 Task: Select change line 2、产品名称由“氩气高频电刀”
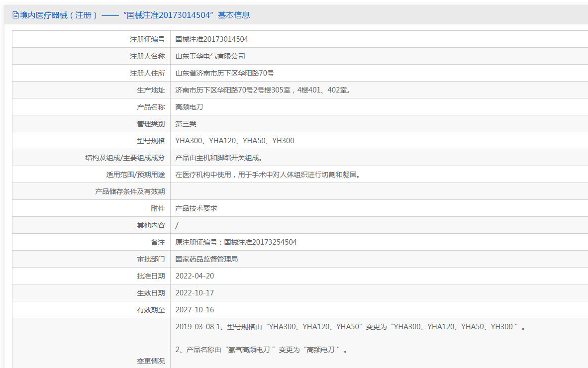click(x=262, y=350)
